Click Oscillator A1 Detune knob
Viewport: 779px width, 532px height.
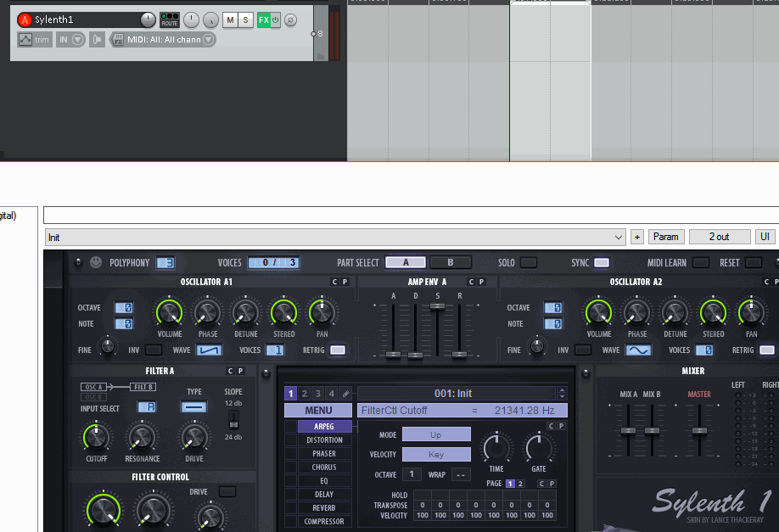(245, 312)
